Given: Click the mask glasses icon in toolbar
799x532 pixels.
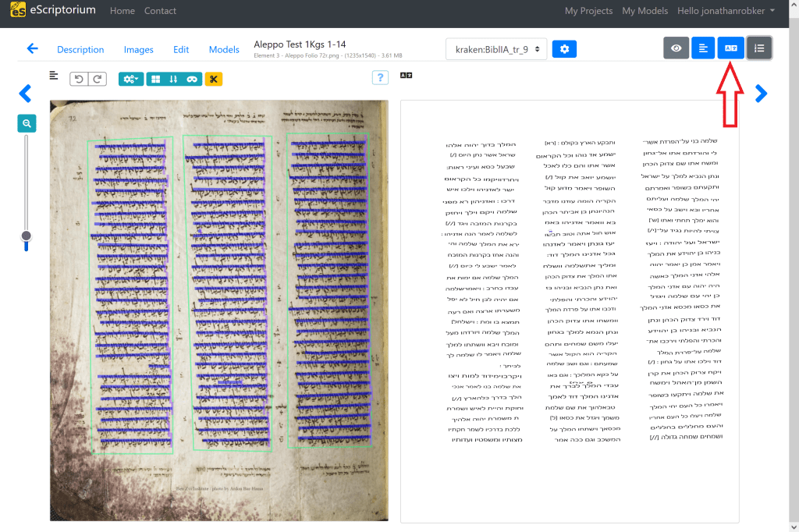Looking at the screenshot, I should click(x=191, y=79).
